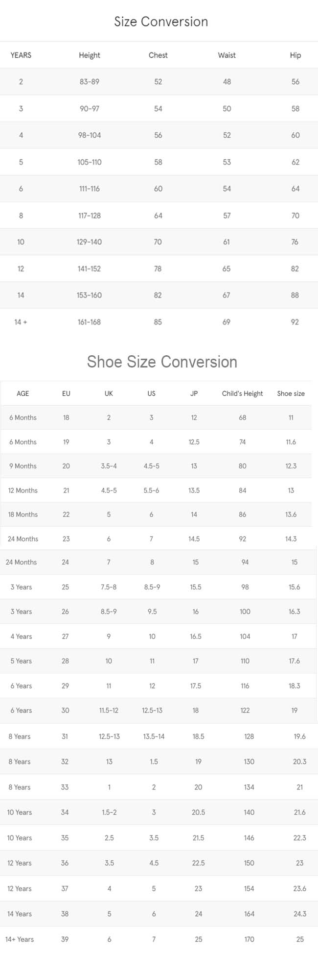The image size is (318, 980).
Task: Select the 14+ Years shoe row label
Action: click(x=20, y=939)
